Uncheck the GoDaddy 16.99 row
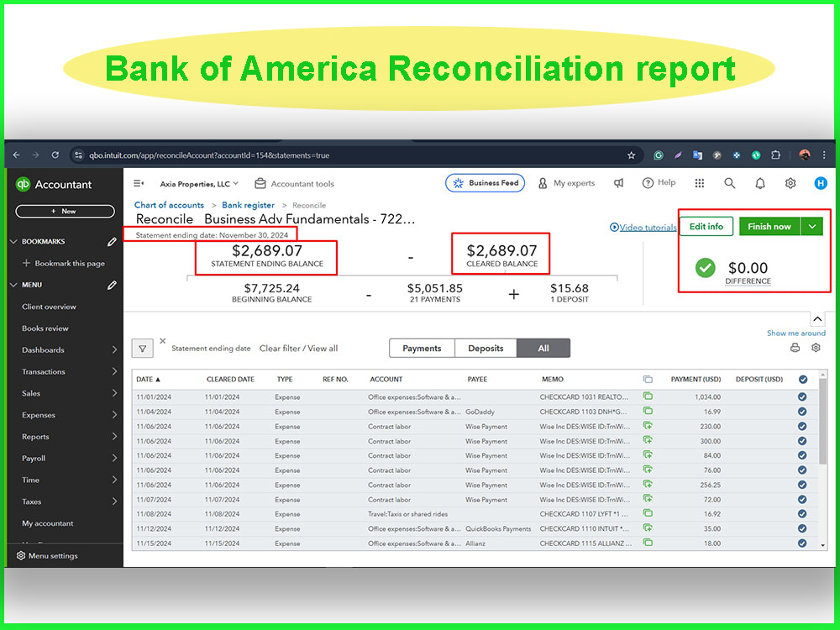 [x=802, y=412]
